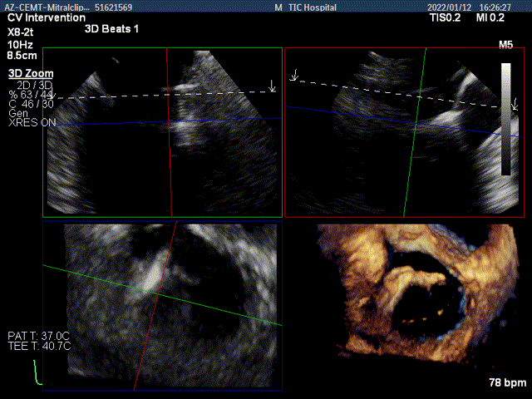Click the 8.5cm depth readout

tap(24, 57)
